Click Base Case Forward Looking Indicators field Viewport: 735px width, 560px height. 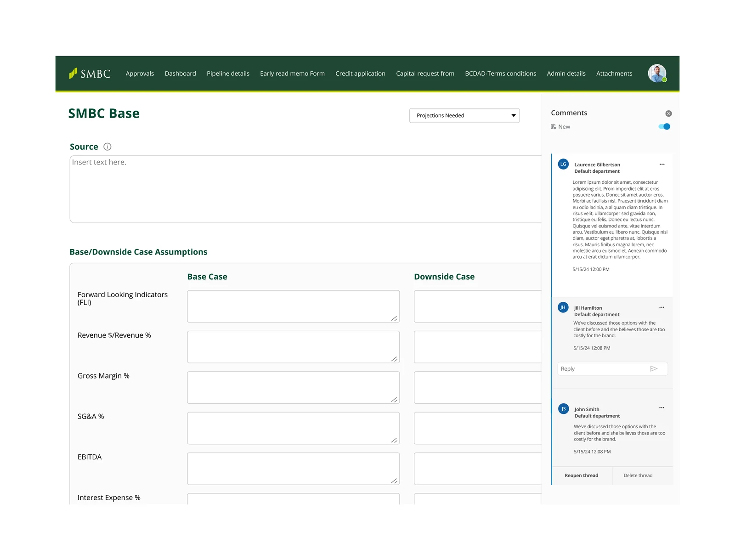coord(293,306)
